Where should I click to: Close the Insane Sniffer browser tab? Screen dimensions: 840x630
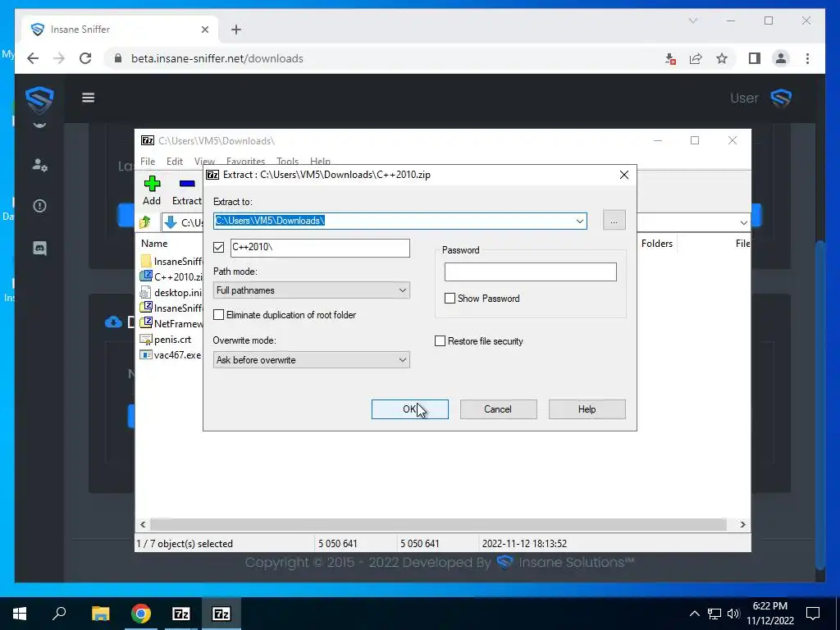204,30
